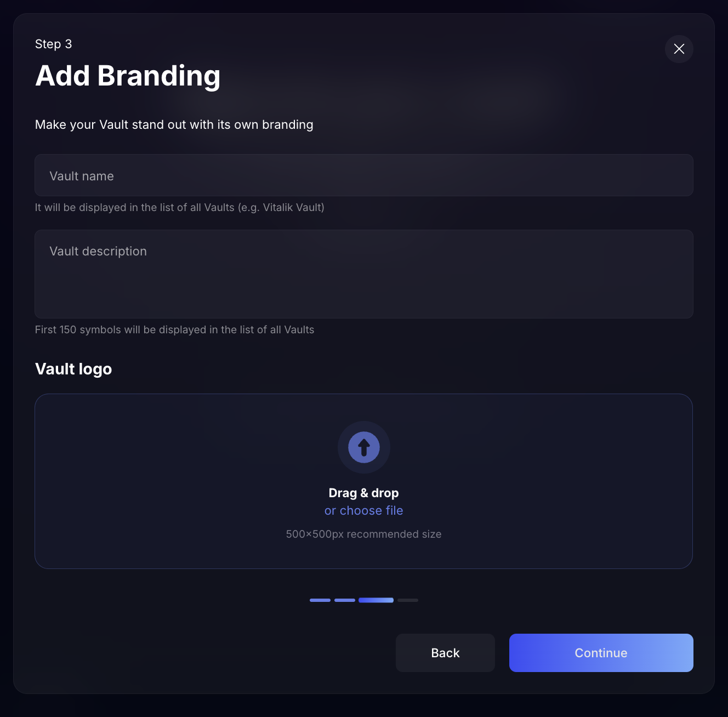The height and width of the screenshot is (717, 728).
Task: Open the "or choose file" link
Action: click(x=363, y=510)
